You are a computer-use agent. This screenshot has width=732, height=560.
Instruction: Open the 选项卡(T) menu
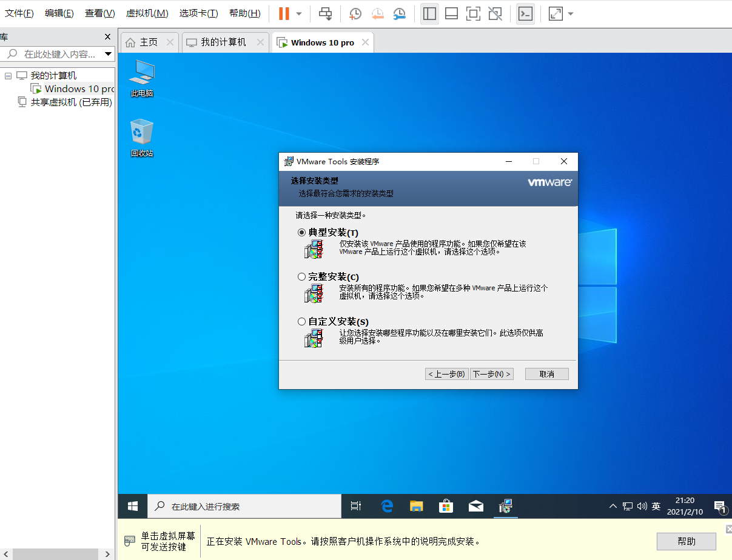tap(198, 13)
